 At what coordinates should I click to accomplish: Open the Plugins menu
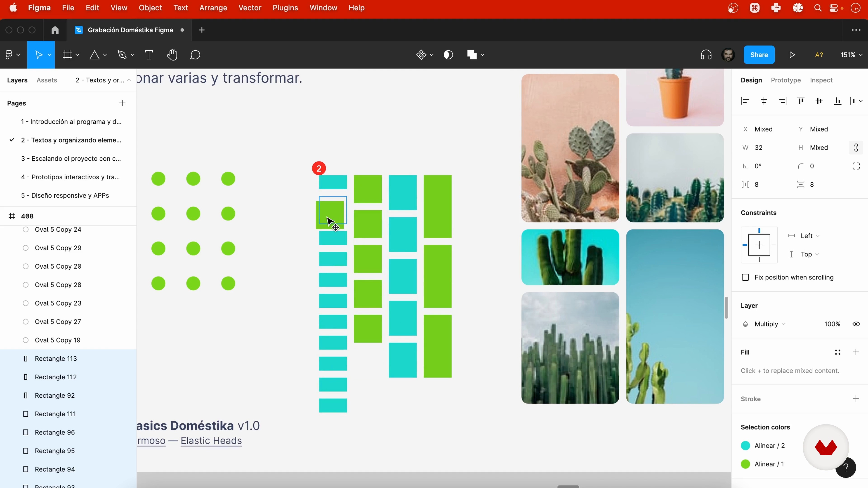pyautogui.click(x=285, y=8)
